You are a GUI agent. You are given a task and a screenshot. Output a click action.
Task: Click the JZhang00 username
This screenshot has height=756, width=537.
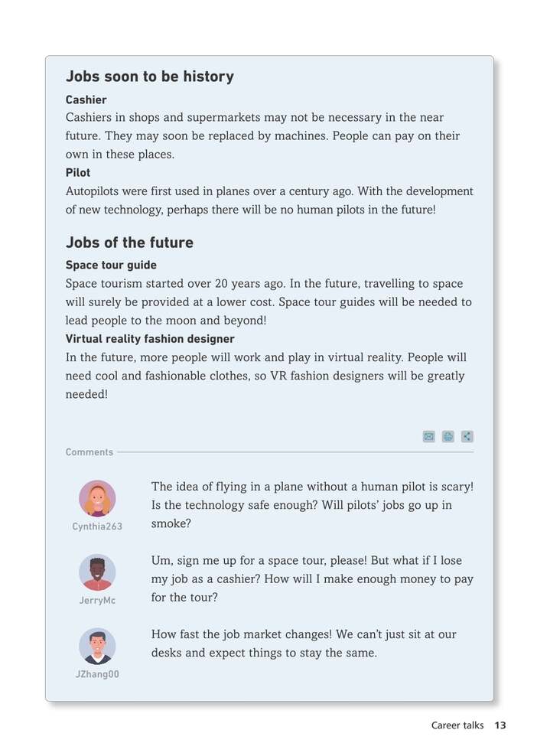pyautogui.click(x=97, y=674)
